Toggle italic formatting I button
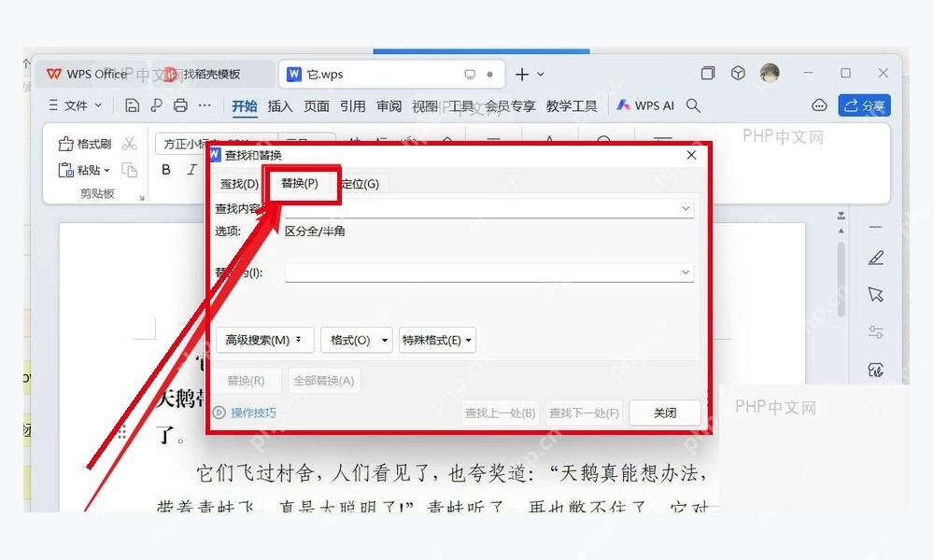This screenshot has height=560, width=934. point(191,170)
